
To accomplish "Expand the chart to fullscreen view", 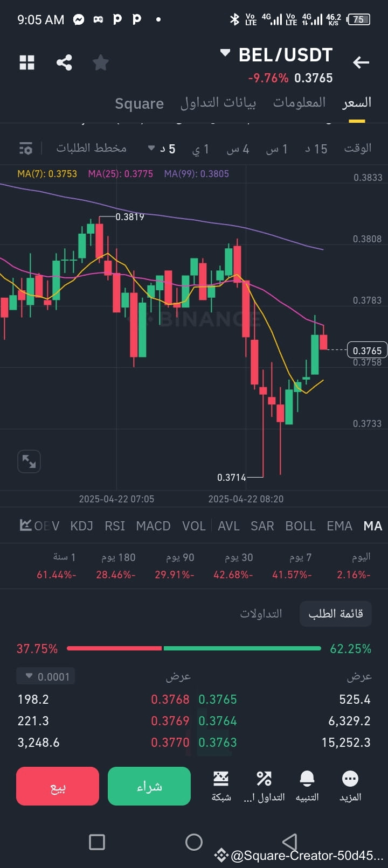I will [29, 461].
